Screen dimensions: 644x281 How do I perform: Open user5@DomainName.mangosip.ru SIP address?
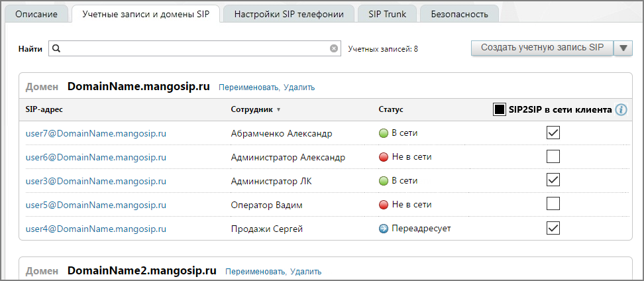click(95, 205)
